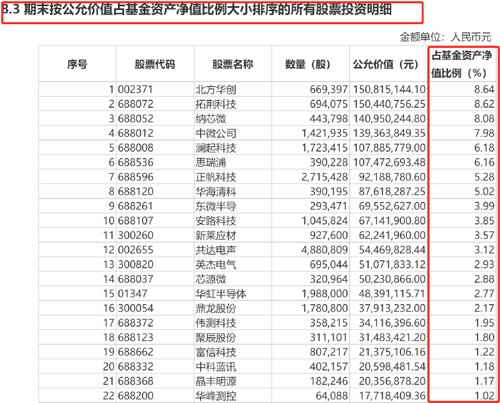Click fair value 150,815,144.10
Viewport: 500px width, 403px height.
pos(389,89)
